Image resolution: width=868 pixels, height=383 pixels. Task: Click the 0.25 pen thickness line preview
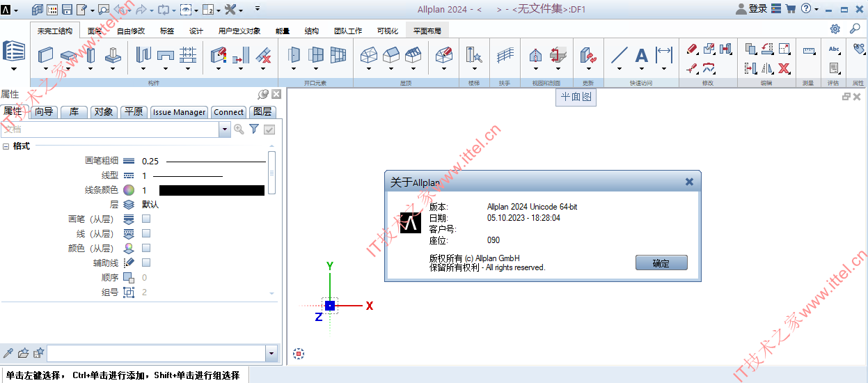click(216, 161)
